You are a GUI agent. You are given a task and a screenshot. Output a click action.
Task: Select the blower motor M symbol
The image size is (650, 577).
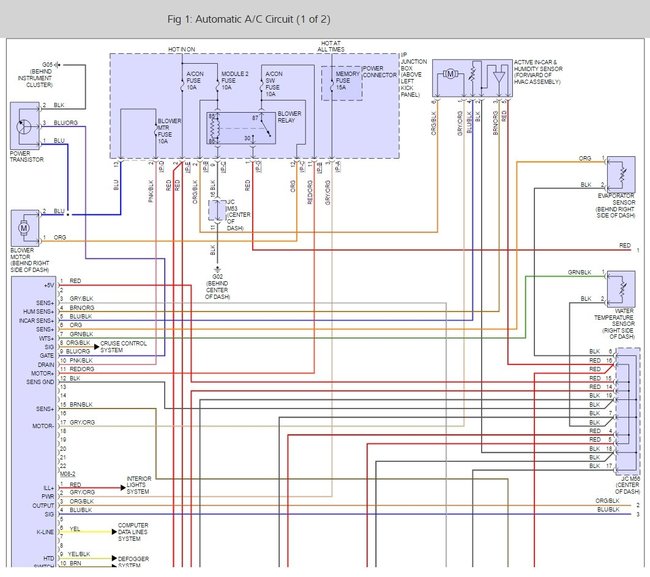[24, 228]
